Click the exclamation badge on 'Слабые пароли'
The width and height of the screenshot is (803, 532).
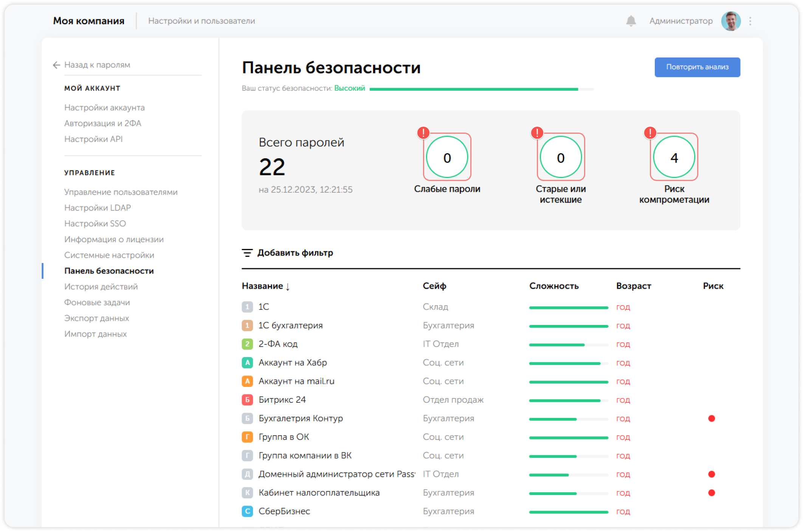(423, 133)
